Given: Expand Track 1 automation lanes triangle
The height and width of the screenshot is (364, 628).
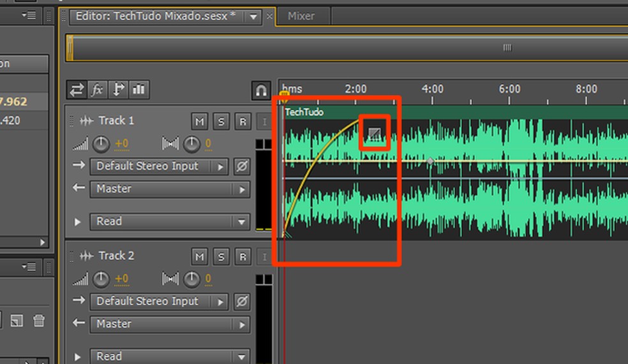Looking at the screenshot, I should click(77, 222).
